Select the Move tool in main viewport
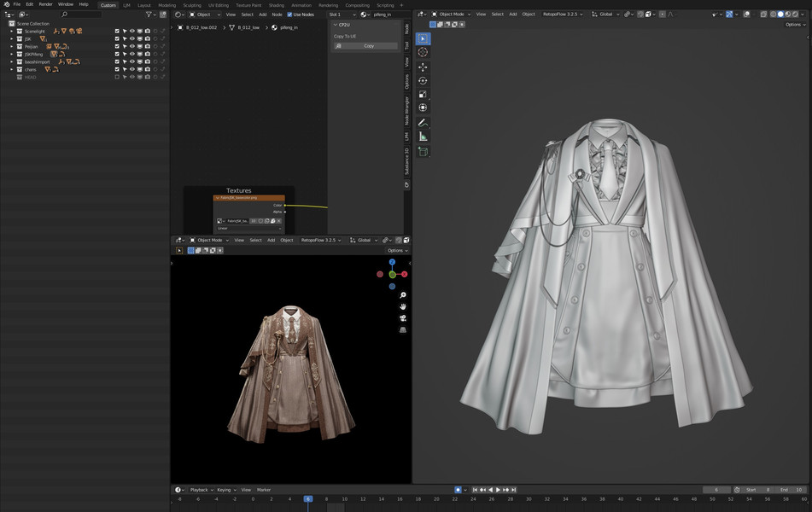Screen dimensions: 812x512 point(423,67)
